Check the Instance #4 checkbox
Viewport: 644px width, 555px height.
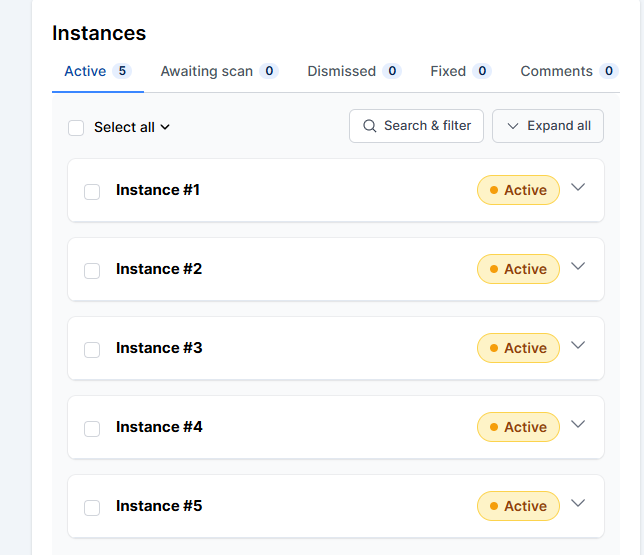point(92,429)
